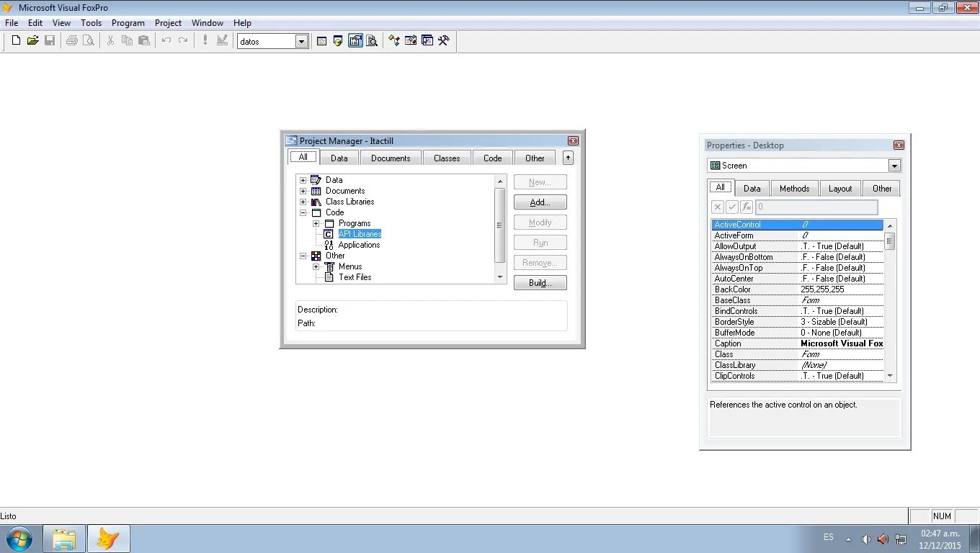Click the Properties list scrollbar down arrow
The width and height of the screenshot is (980, 553).
click(890, 375)
